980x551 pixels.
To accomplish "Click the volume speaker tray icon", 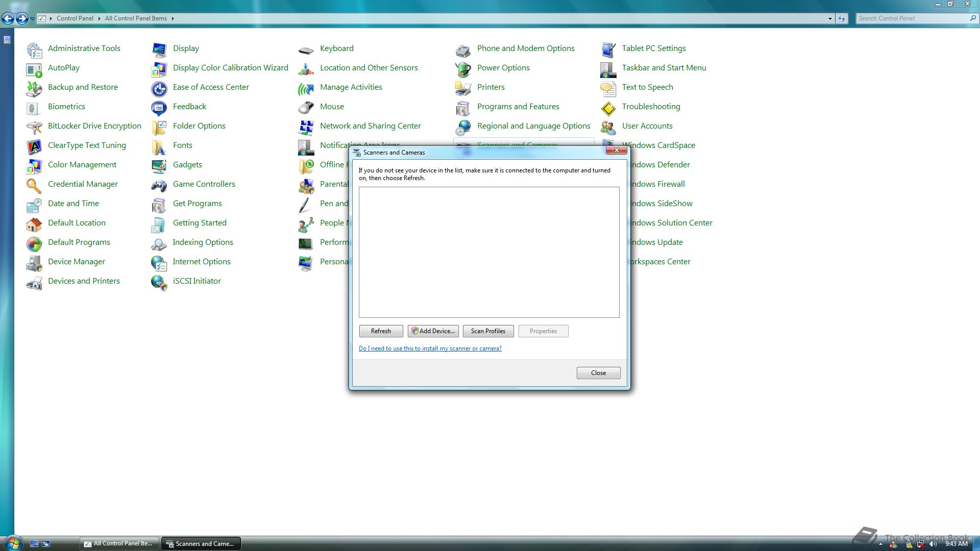I will click(x=934, y=544).
